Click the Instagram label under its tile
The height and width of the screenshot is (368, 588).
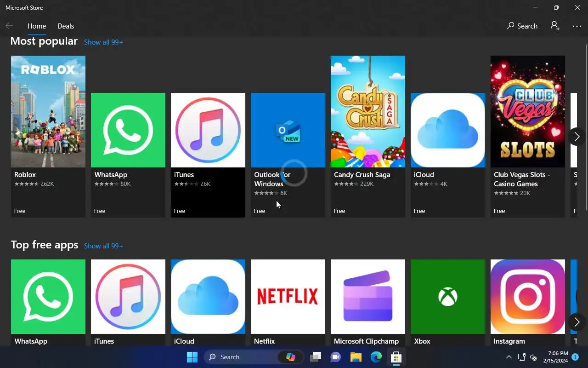509,341
